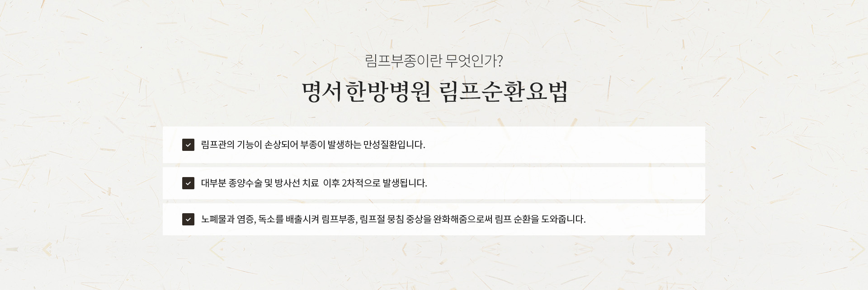Click the word 발생됩니다 in second row
The height and width of the screenshot is (290, 868).
(405, 183)
